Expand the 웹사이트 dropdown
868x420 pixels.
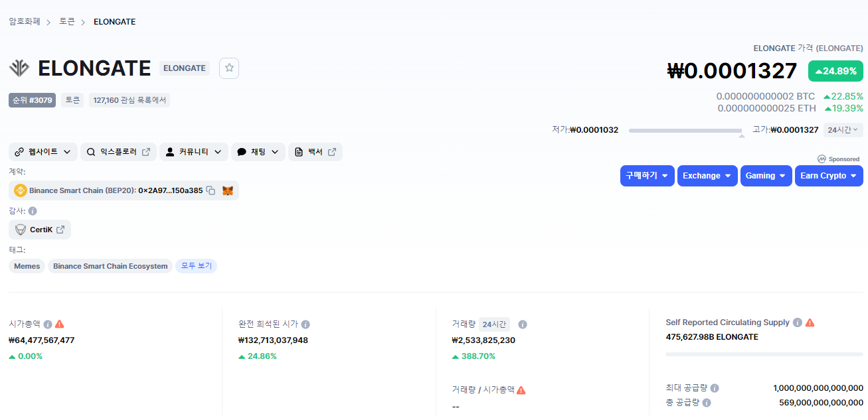43,152
